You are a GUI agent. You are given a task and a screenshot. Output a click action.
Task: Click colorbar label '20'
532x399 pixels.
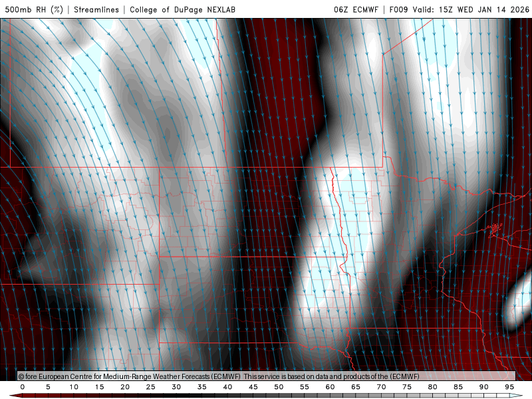click(125, 387)
